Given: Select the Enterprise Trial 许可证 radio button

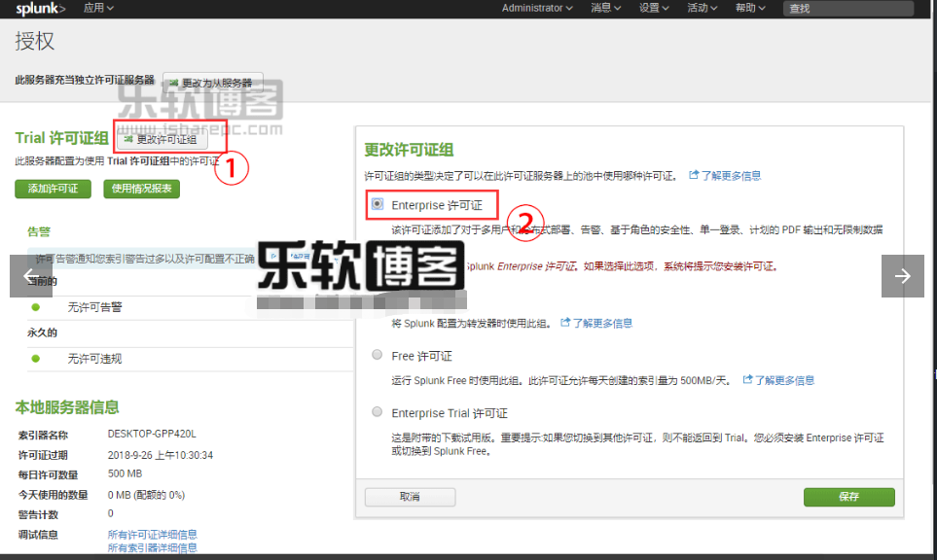Looking at the screenshot, I should point(378,412).
